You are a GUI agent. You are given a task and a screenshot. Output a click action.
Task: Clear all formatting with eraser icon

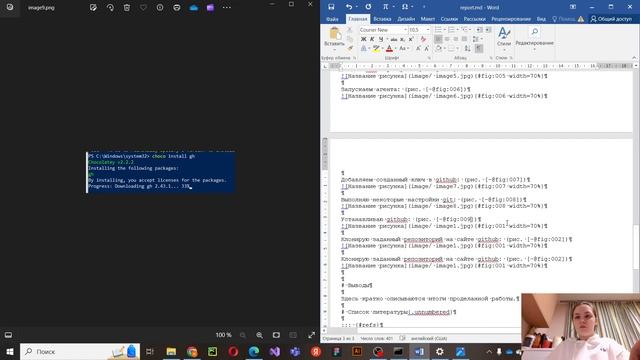click(x=423, y=39)
